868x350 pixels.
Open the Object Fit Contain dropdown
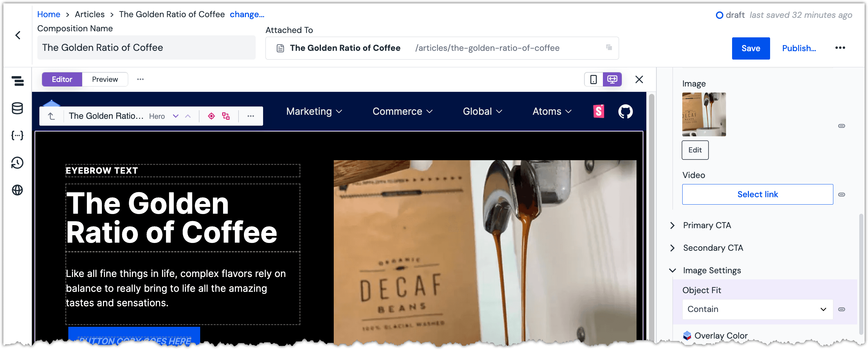(x=757, y=309)
